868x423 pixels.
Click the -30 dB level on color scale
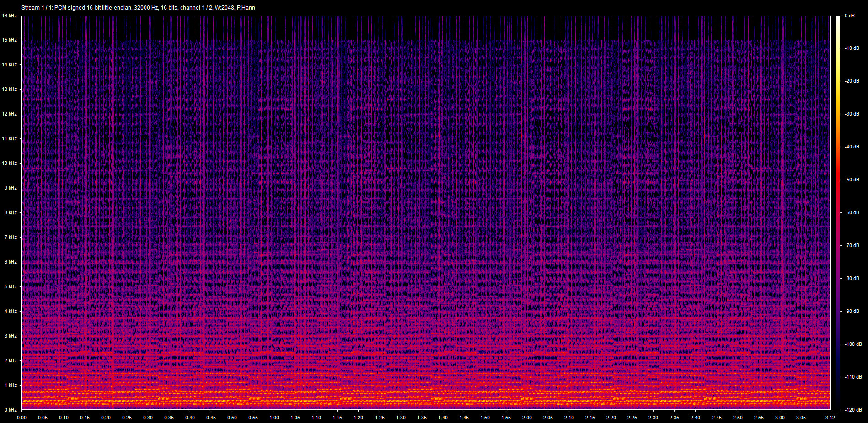[852, 114]
